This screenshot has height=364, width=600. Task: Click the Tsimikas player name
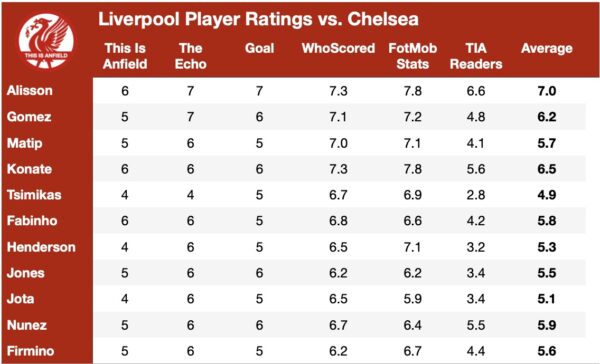point(34,195)
